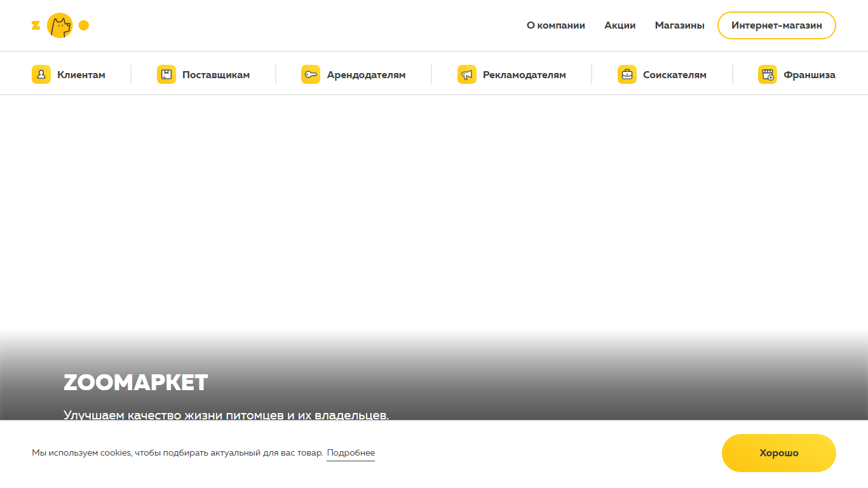868x488 pixels.
Task: Click the yellow dog logo in the header
Action: tap(60, 25)
